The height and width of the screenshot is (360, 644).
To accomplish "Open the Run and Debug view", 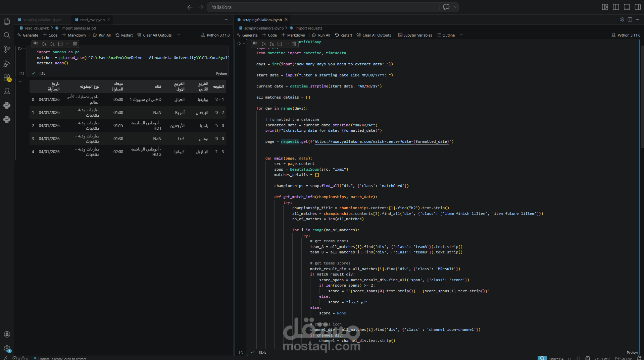I will coord(7,63).
